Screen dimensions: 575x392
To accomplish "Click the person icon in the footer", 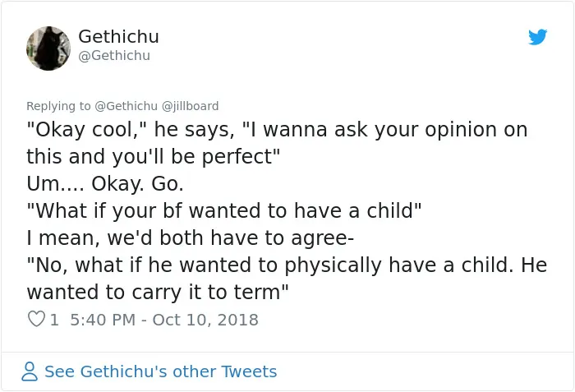I will 30,371.
